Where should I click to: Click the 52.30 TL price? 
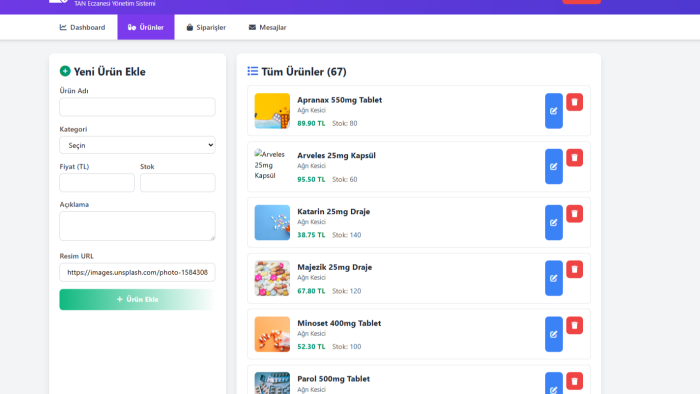pos(311,347)
